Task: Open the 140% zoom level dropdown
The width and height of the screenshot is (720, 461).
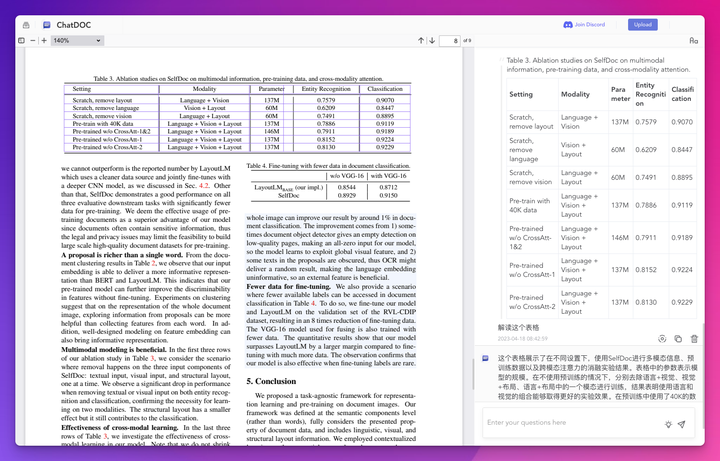Action: [x=77, y=40]
